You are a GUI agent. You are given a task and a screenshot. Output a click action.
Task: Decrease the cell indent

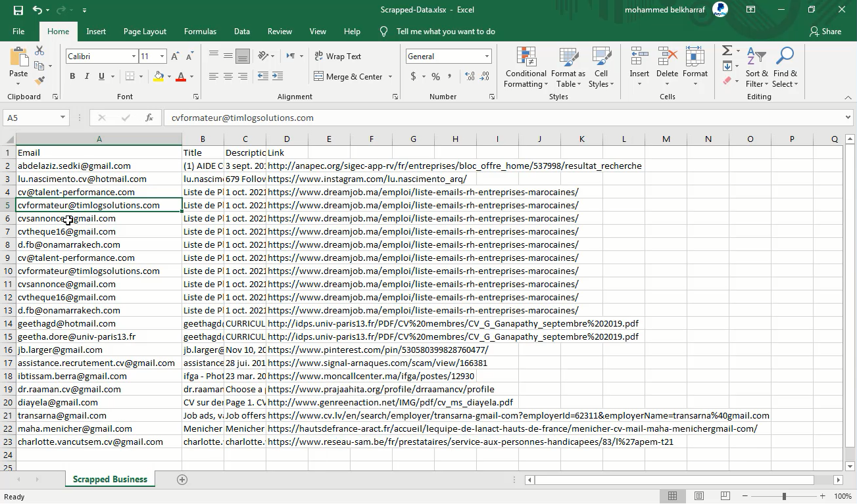(x=262, y=77)
